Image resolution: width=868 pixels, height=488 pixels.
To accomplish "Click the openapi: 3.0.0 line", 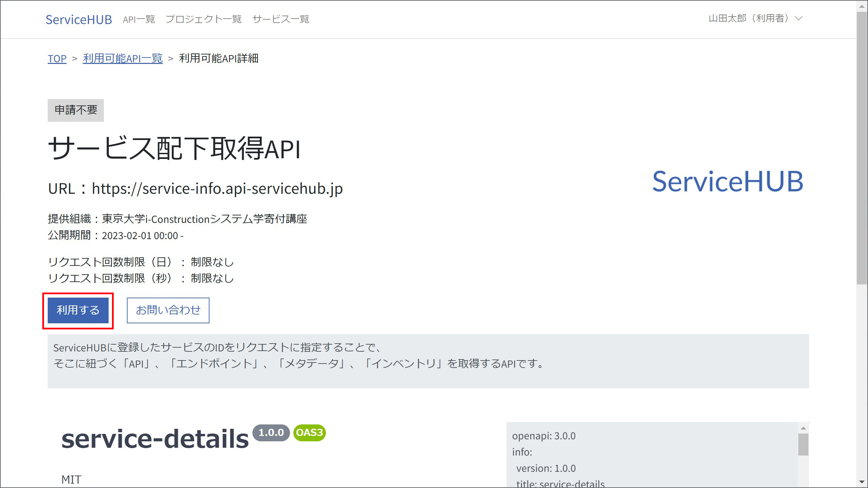I will (x=544, y=436).
